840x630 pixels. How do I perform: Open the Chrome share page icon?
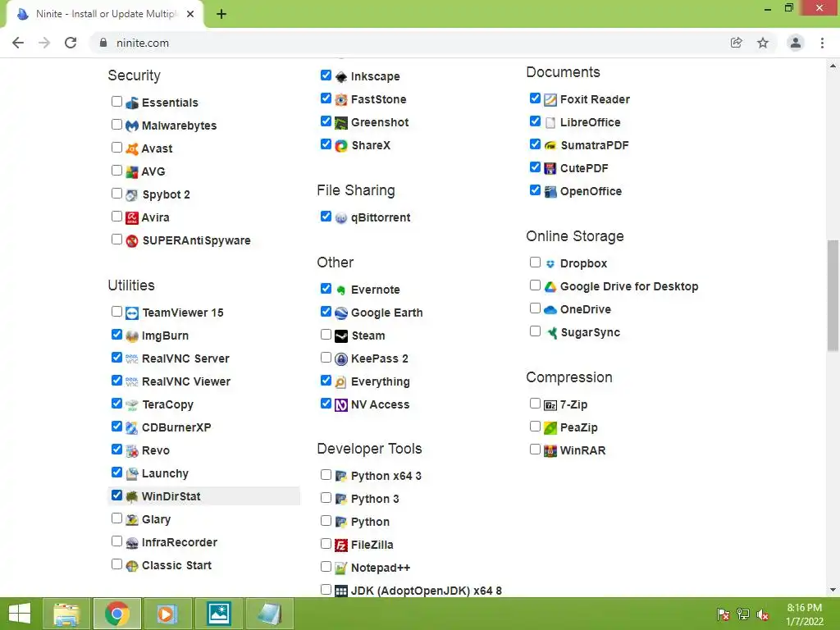pyautogui.click(x=737, y=43)
